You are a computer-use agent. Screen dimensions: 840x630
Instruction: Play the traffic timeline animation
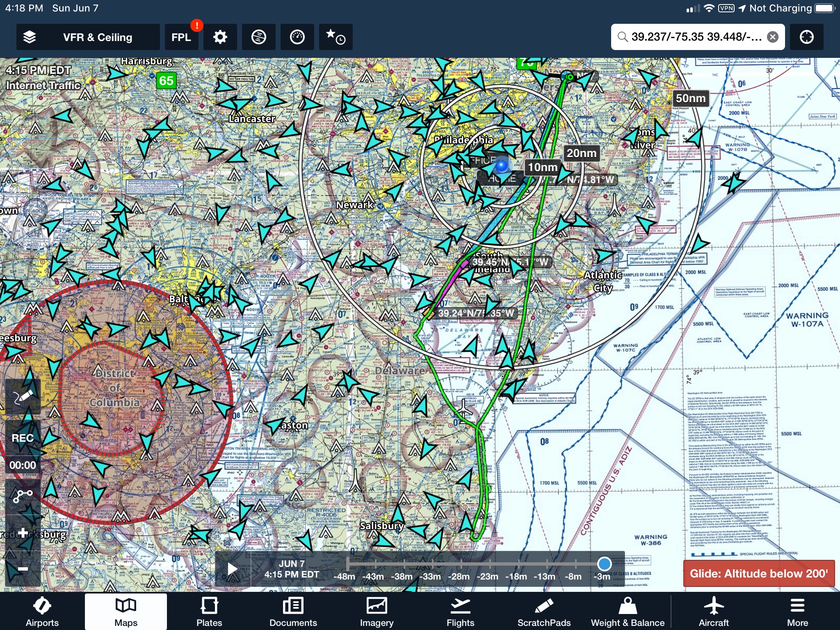(x=232, y=569)
